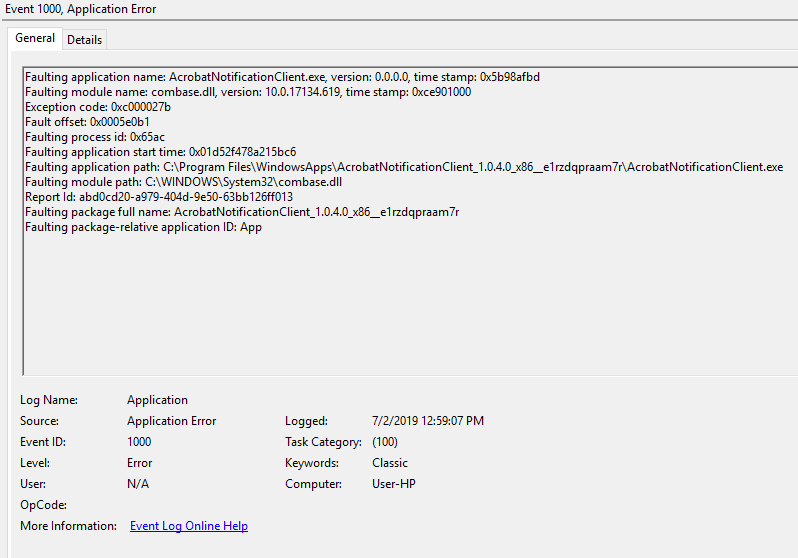Click the Logged date 7/2/2019 12:59:07 PM

click(428, 421)
